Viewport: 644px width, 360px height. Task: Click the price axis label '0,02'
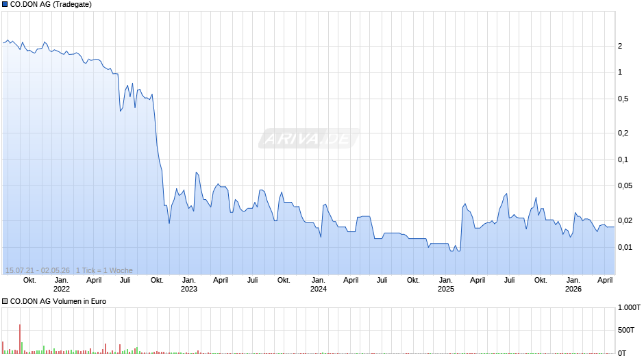(x=625, y=221)
